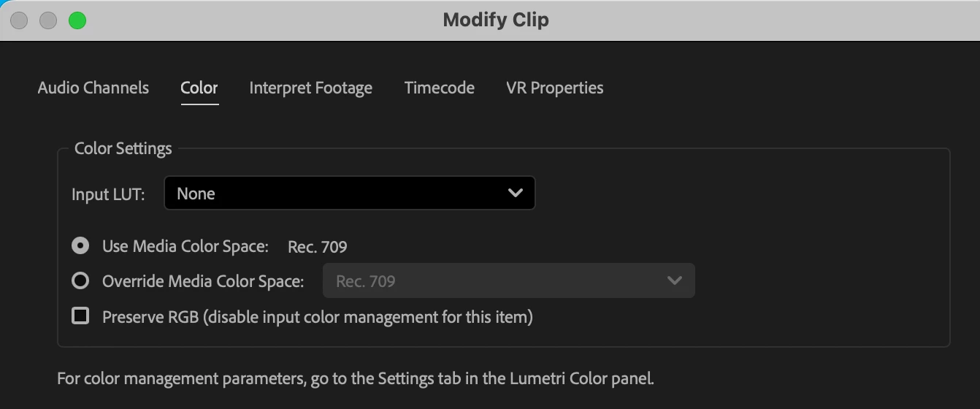
Task: Open the VR Properties tab
Action: click(555, 88)
